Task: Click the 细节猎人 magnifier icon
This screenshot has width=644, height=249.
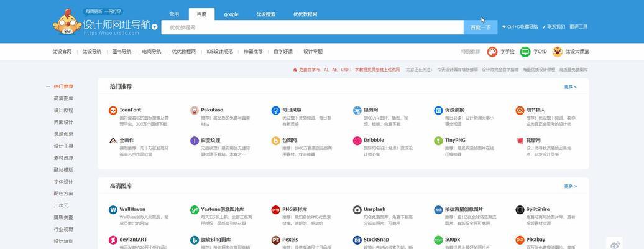Action: point(520,110)
